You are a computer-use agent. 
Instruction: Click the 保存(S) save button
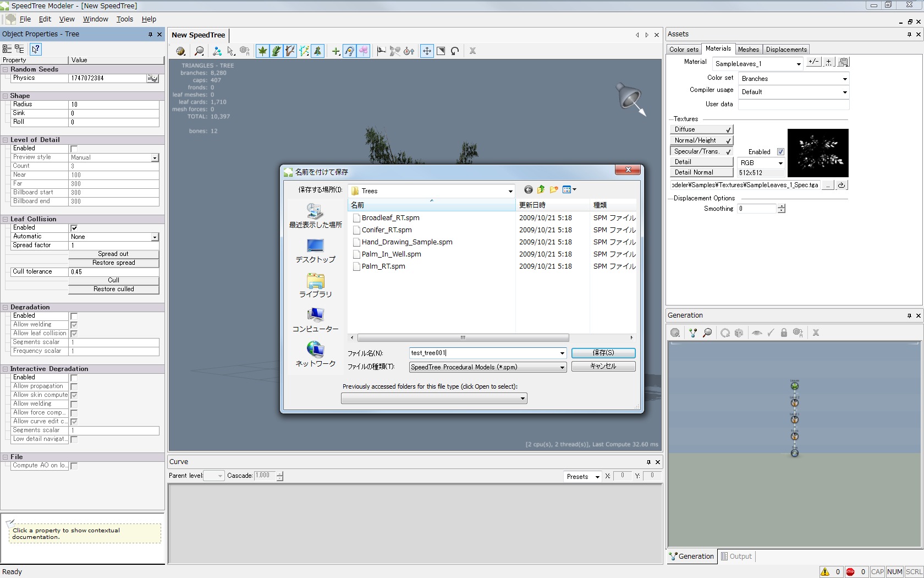click(x=603, y=353)
